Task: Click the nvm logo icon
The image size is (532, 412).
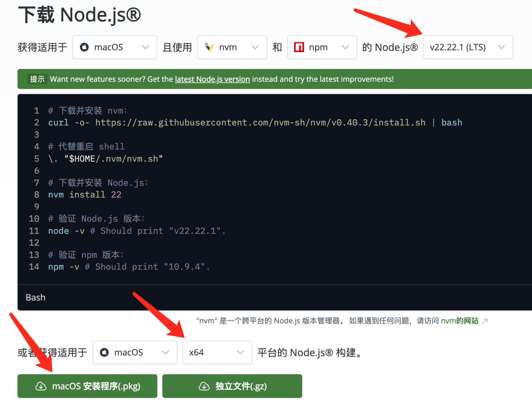Action: [209, 47]
